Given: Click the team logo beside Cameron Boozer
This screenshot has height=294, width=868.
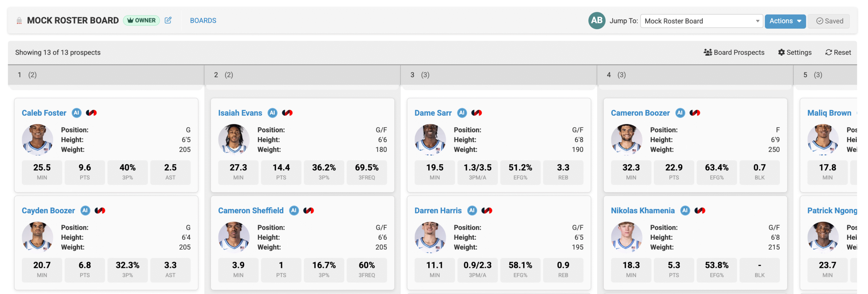Looking at the screenshot, I should coord(695,113).
